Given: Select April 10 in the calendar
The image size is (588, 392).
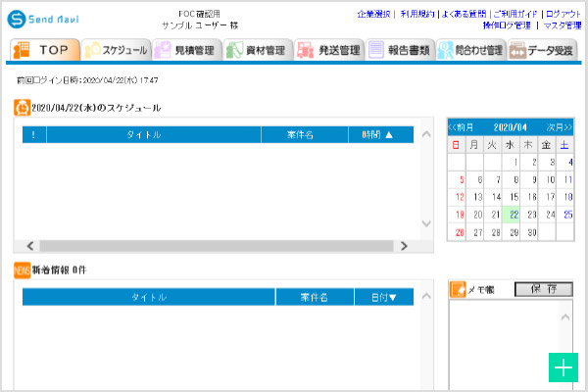Looking at the screenshot, I should [x=547, y=179].
